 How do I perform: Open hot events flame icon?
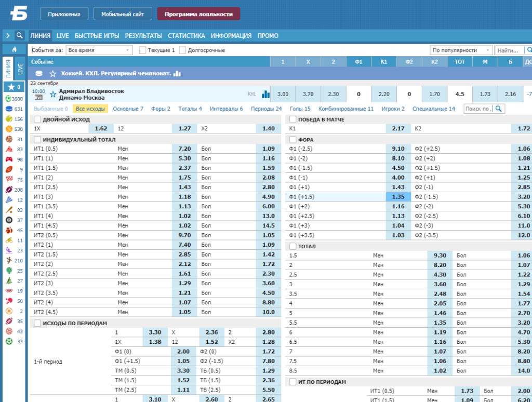coord(14,49)
